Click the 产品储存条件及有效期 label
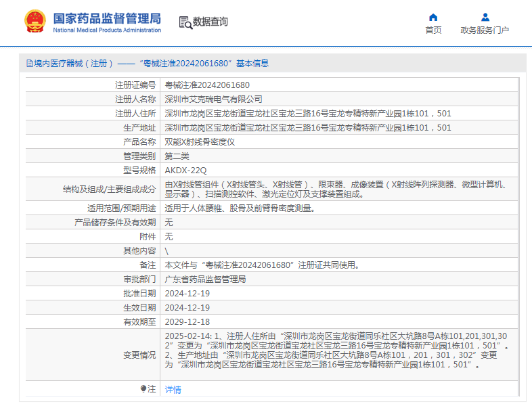The image size is (532, 406). coord(115,223)
